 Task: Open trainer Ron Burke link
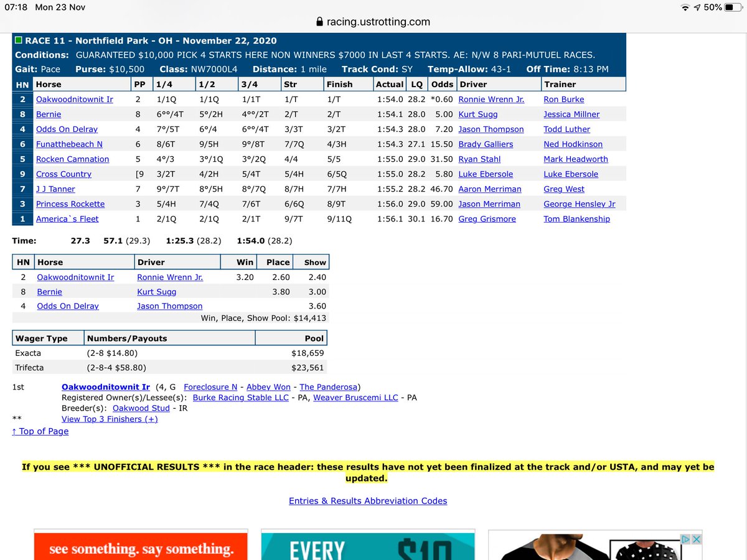[564, 100]
